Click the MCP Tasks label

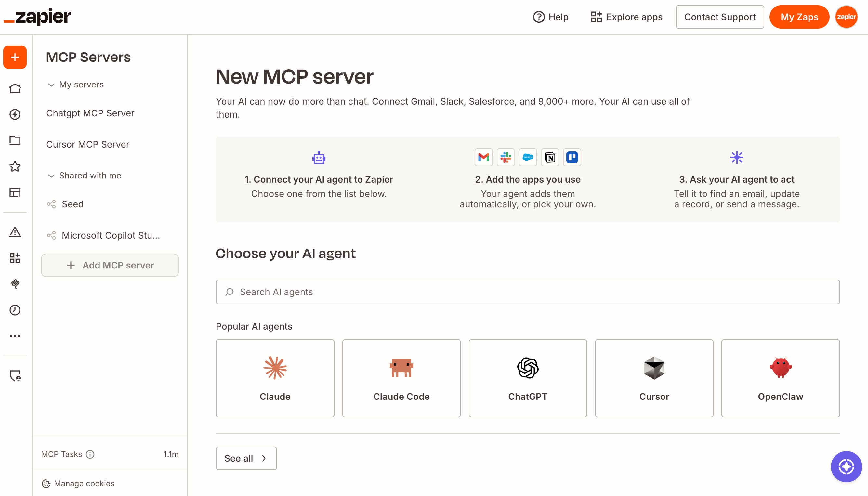pos(62,454)
